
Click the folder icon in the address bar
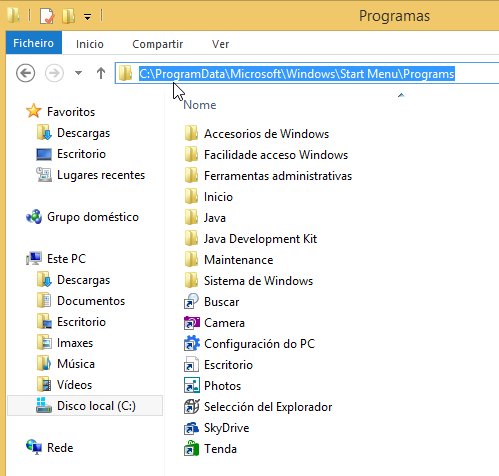tap(125, 73)
